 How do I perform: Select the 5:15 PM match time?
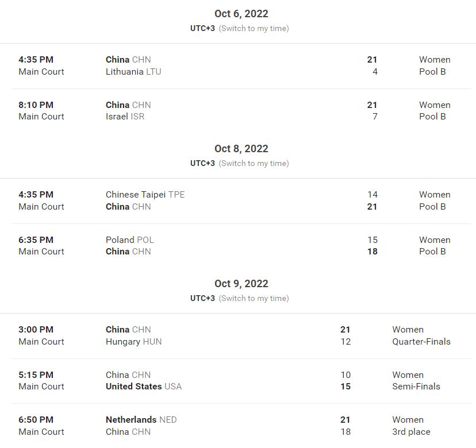36,375
